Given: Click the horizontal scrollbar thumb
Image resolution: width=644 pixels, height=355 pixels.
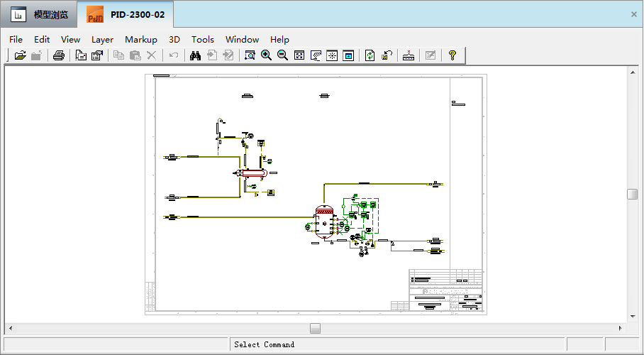Looking at the screenshot, I should (315, 328).
